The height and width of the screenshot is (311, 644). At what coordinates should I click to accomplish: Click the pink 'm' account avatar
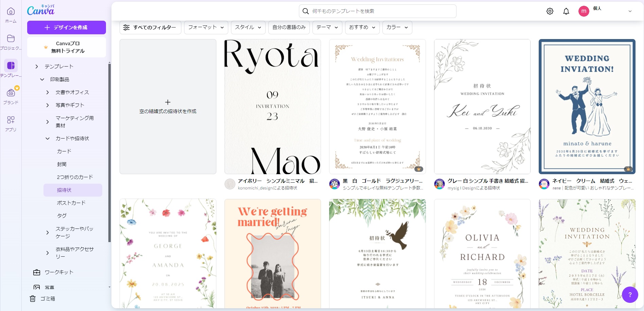pos(584,11)
